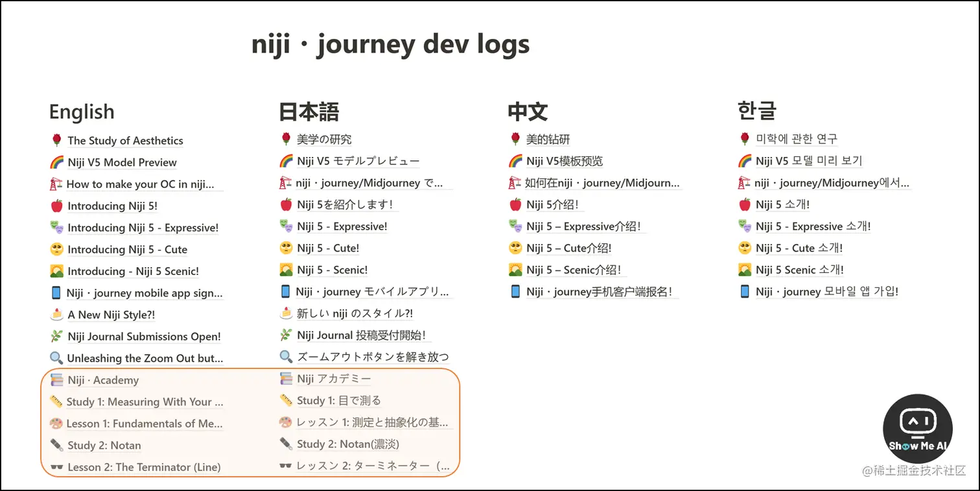
Task: Click the books icon beside "Niji · Academy"
Action: pyautogui.click(x=56, y=380)
